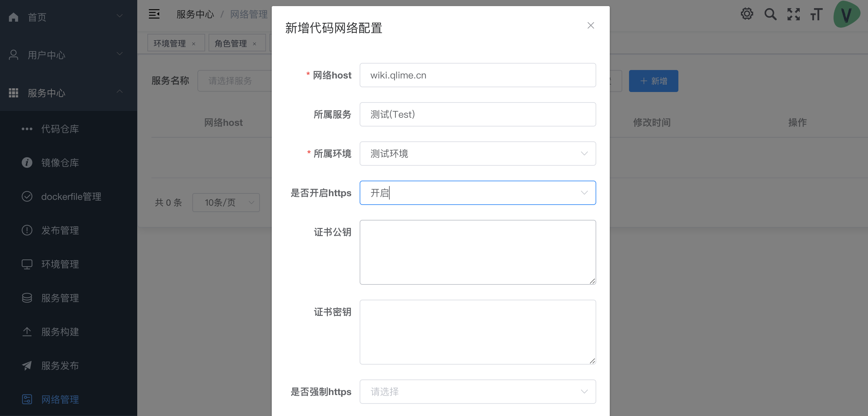The width and height of the screenshot is (868, 416).
Task: Click into the 网络host input field
Action: point(477,75)
